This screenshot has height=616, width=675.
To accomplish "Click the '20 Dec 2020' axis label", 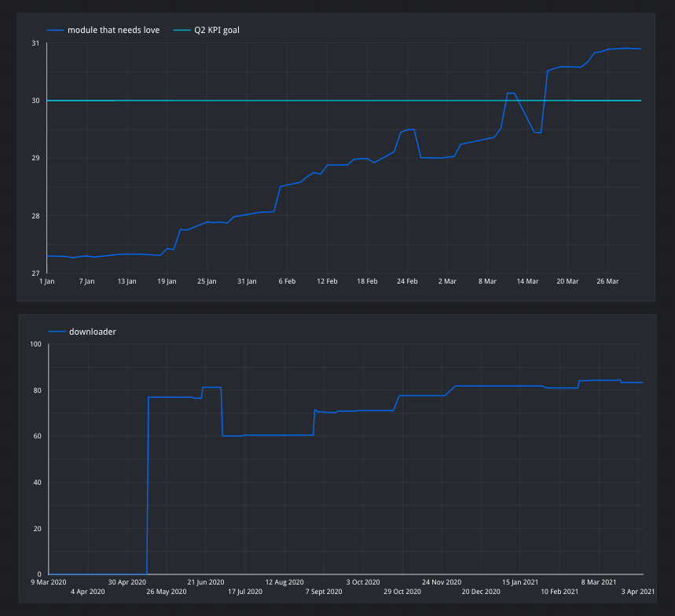I will 480,591.
